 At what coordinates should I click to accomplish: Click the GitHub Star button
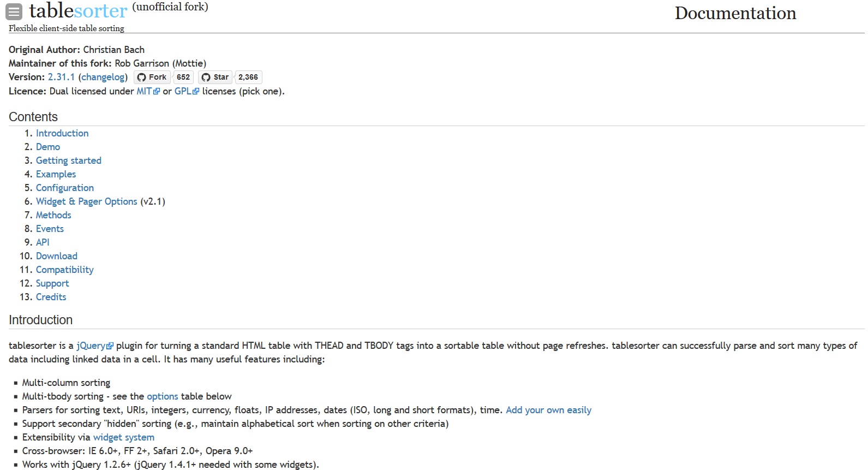pos(215,77)
